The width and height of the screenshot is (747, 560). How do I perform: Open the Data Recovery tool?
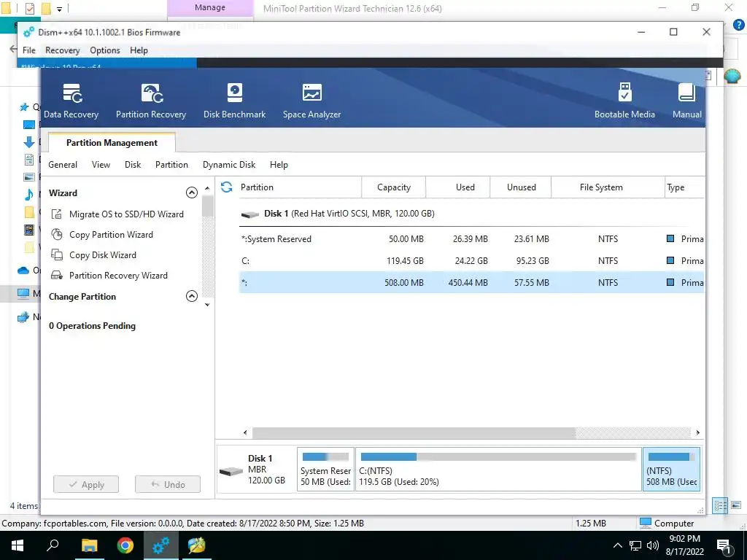pos(71,101)
